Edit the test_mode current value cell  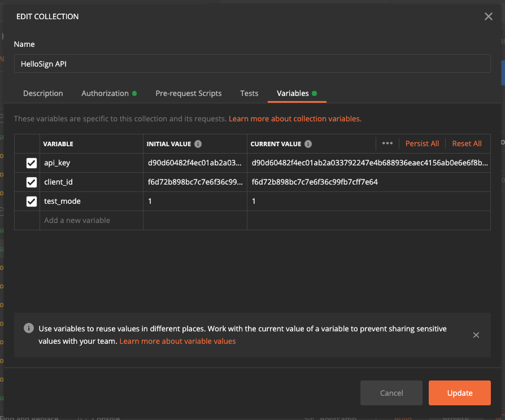tap(369, 202)
